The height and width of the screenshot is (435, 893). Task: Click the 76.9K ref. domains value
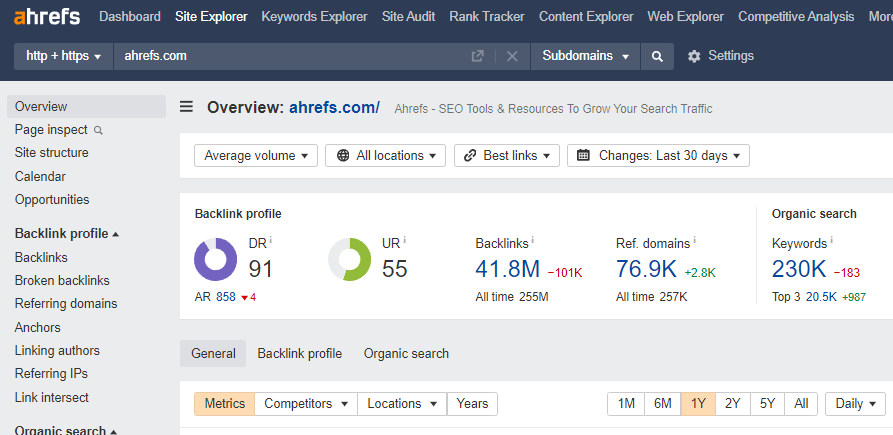(646, 269)
